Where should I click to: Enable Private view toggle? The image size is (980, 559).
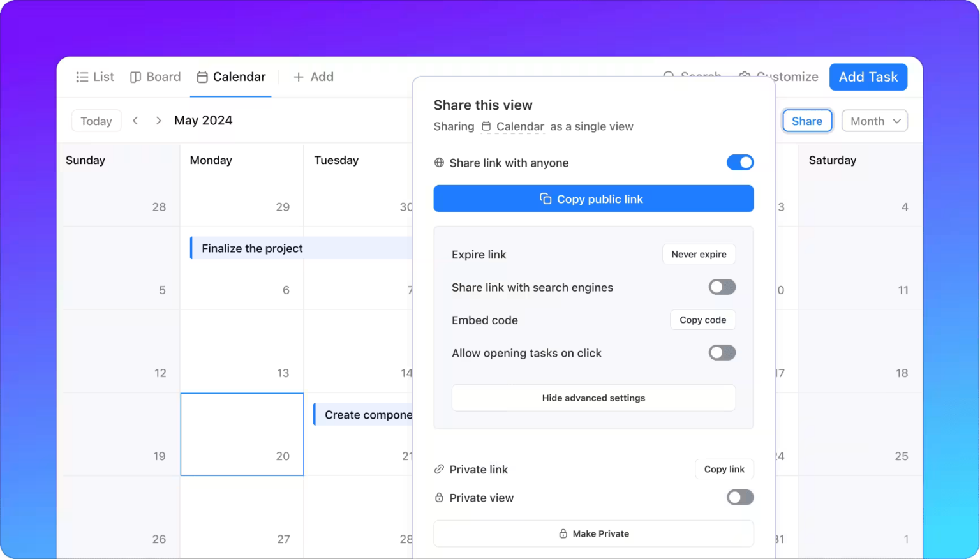coord(740,497)
